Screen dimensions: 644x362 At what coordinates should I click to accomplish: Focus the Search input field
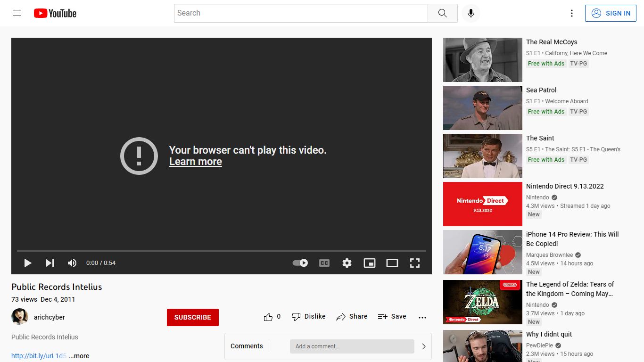(x=301, y=13)
